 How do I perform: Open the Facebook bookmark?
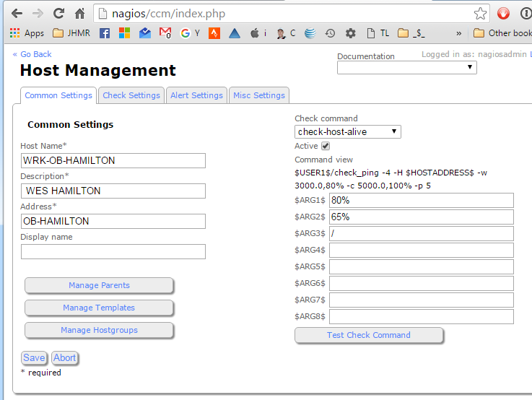(x=105, y=33)
